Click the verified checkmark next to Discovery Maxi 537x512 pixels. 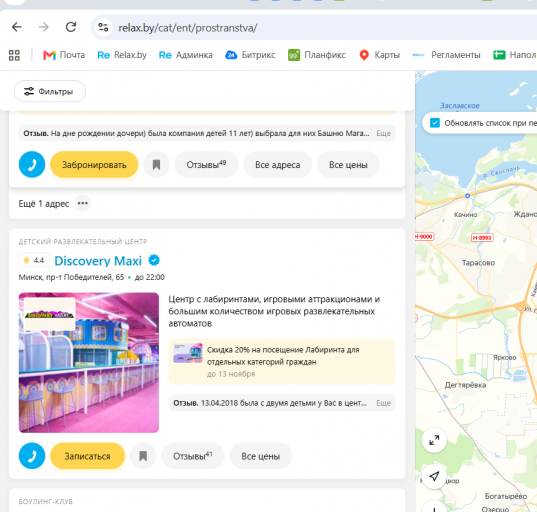point(154,260)
